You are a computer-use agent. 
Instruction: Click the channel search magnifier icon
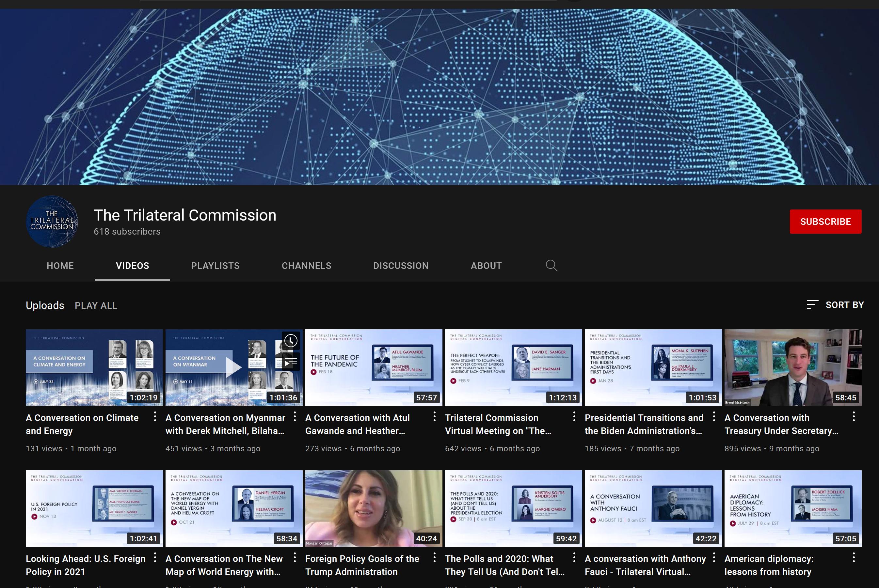(x=551, y=266)
